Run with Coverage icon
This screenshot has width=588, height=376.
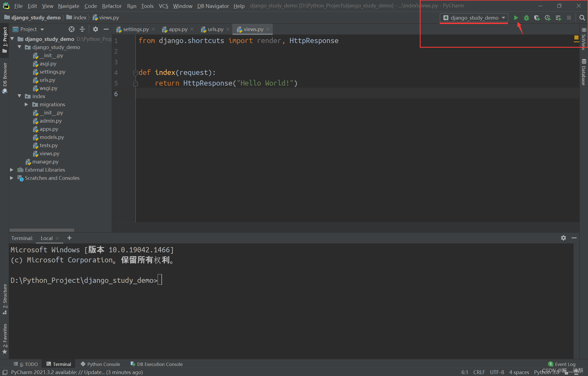pos(537,18)
